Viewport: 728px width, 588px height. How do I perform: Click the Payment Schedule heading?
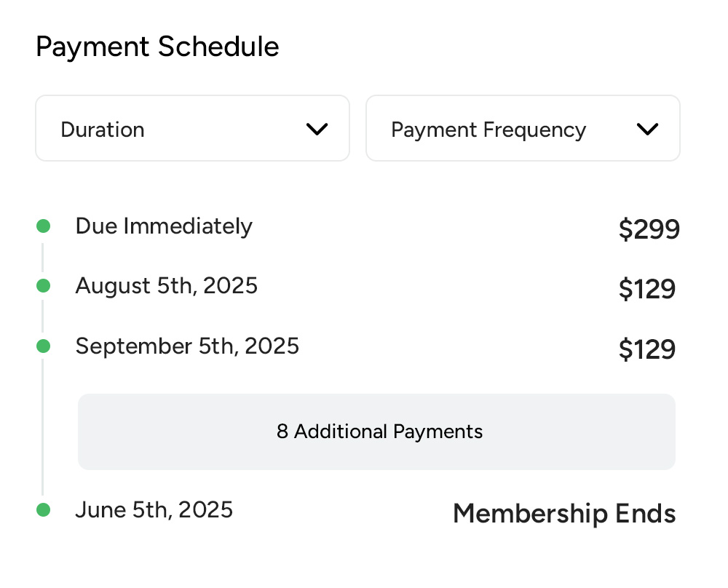(x=157, y=47)
